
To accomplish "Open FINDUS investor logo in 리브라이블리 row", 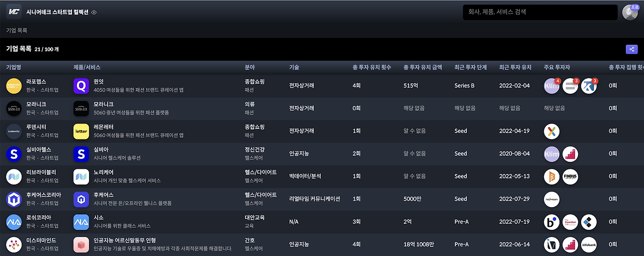I will tap(571, 176).
